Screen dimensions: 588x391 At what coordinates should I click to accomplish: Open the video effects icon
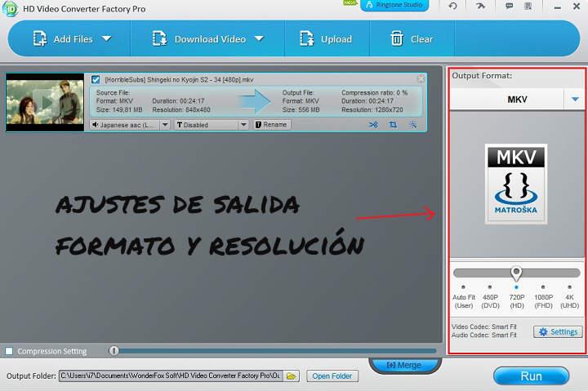(x=413, y=125)
